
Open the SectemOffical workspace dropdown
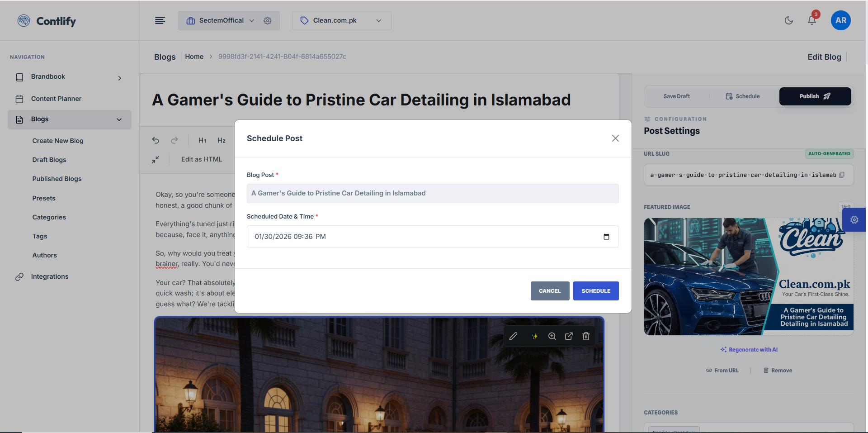222,21
